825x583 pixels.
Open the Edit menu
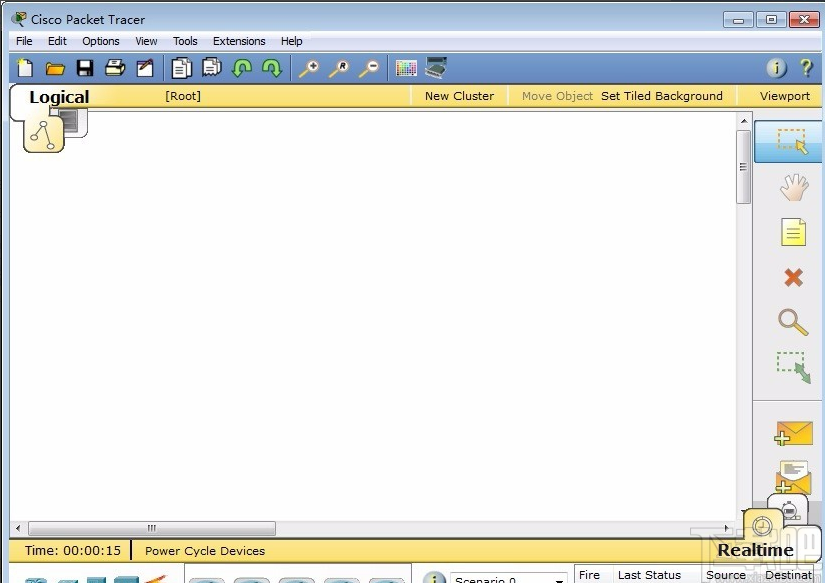(x=57, y=41)
